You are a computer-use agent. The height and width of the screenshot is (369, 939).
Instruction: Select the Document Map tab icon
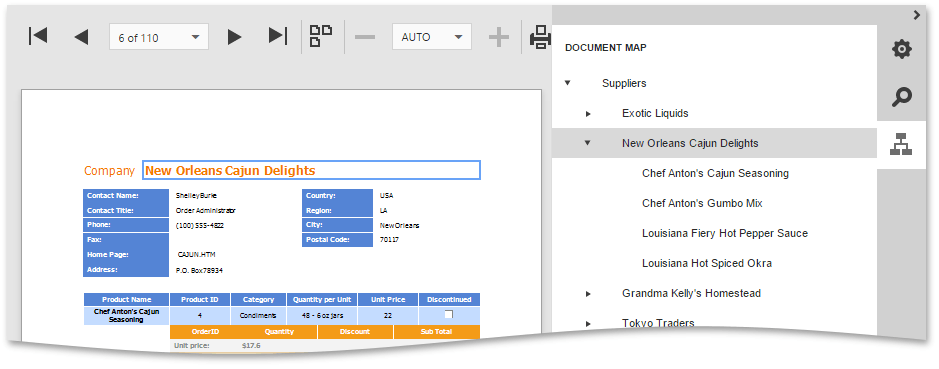(901, 144)
